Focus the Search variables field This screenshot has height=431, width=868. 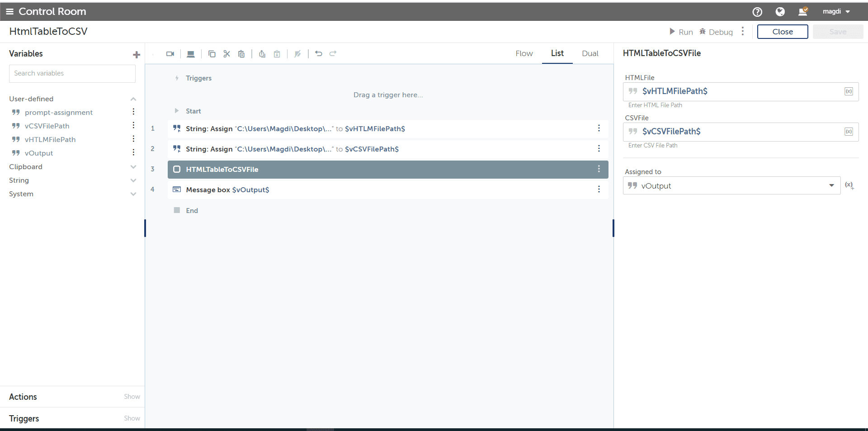point(72,73)
